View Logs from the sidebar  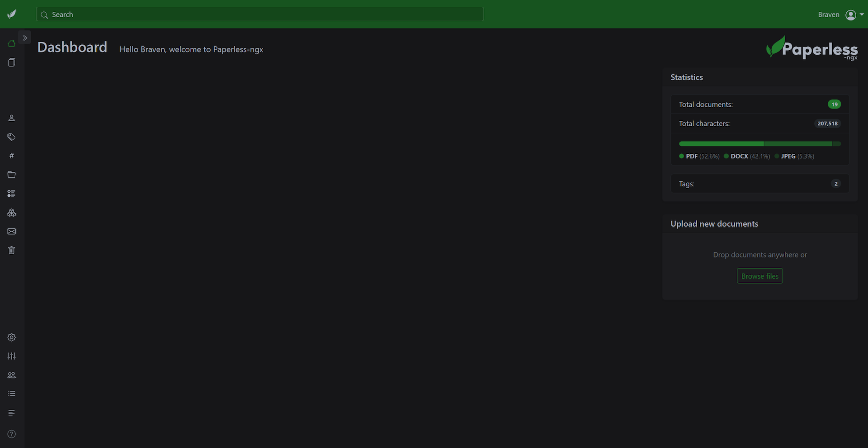click(x=12, y=413)
